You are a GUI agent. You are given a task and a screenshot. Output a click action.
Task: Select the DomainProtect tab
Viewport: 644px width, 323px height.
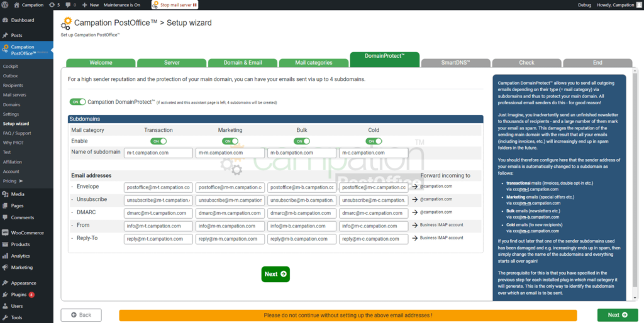pyautogui.click(x=385, y=60)
